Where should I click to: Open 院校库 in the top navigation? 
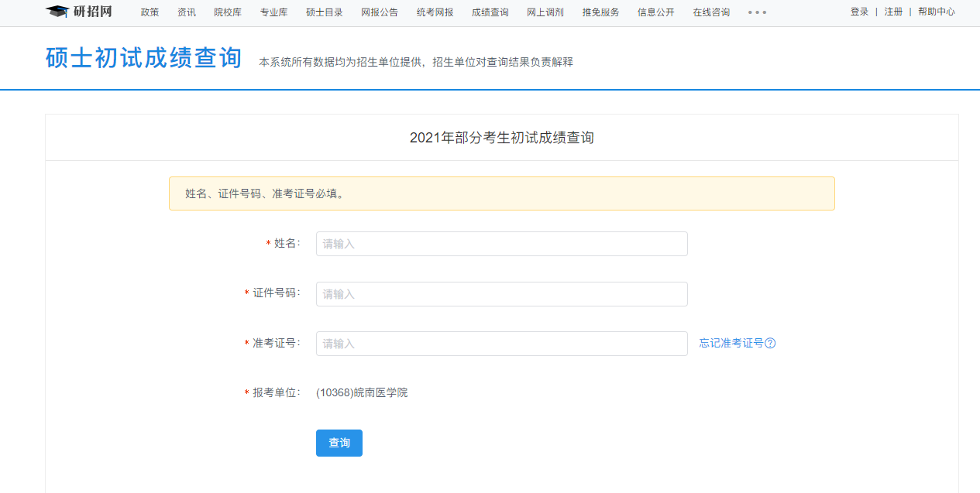[x=228, y=12]
